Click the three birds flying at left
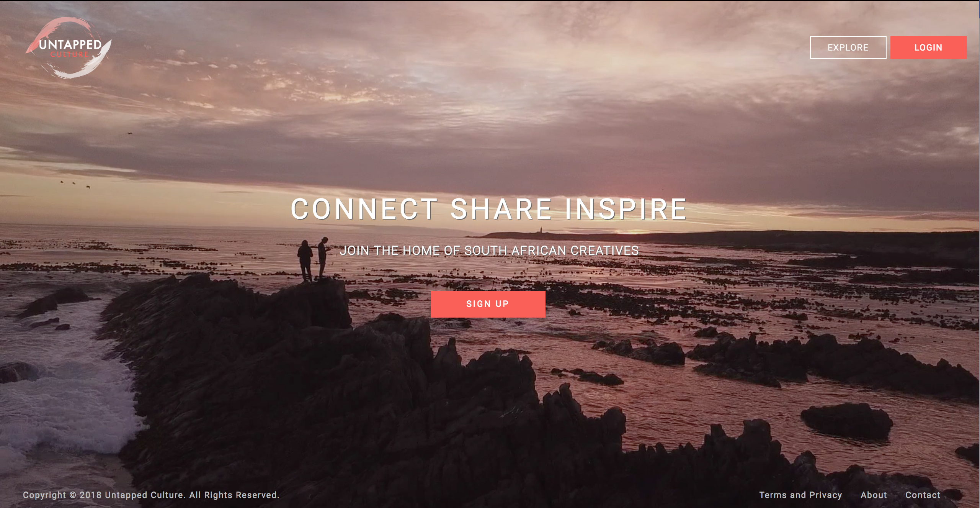This screenshot has height=508, width=980. coord(75,184)
